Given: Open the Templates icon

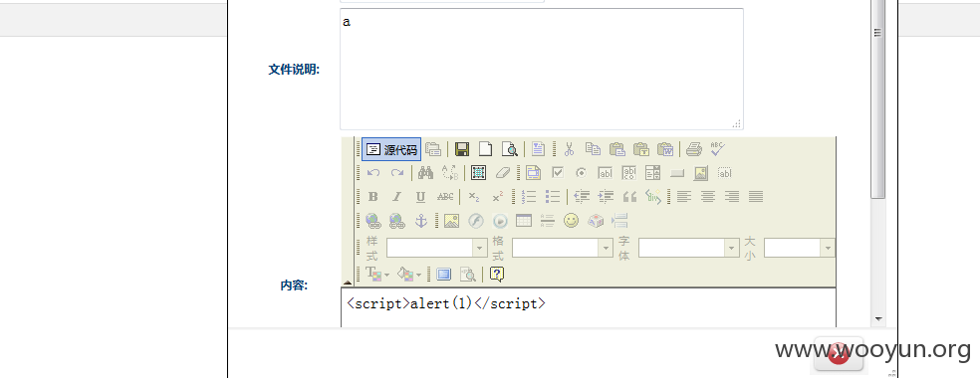Looking at the screenshot, I should pos(538,149).
